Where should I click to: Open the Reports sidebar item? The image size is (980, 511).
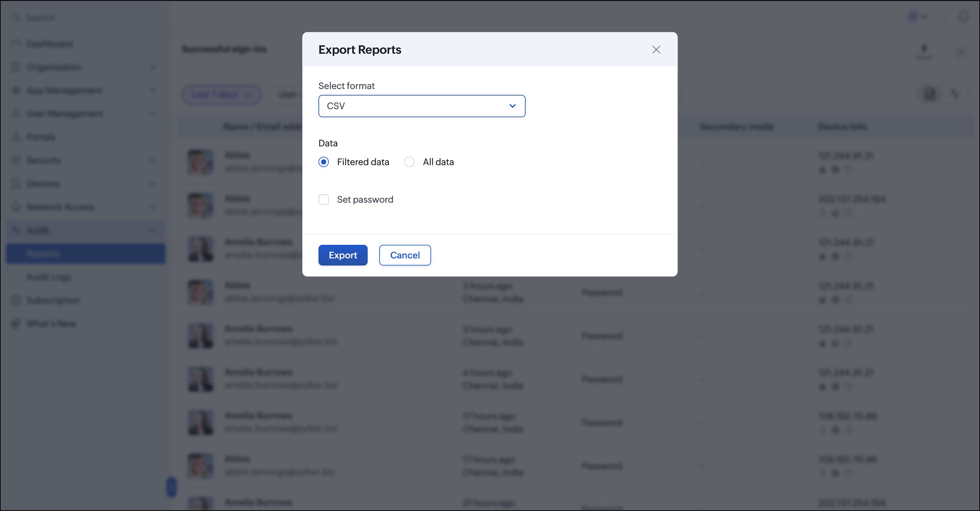(85, 254)
